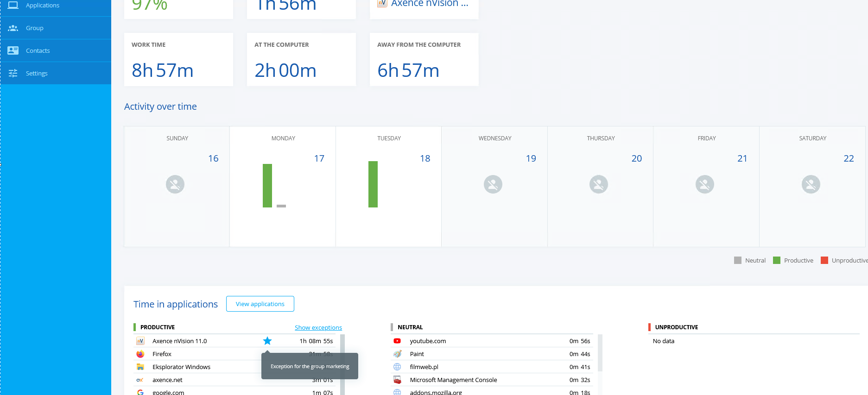Click the Group people icon
Viewport: 868px width, 395px height.
[13, 28]
